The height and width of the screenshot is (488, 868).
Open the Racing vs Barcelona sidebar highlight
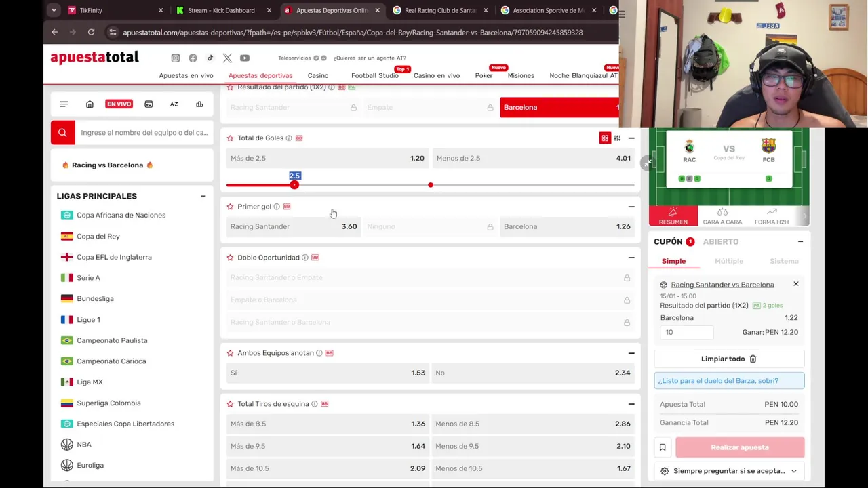pyautogui.click(x=107, y=165)
